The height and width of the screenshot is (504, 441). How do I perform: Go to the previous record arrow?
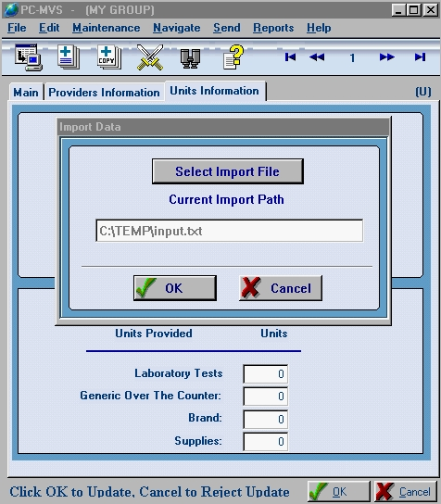(x=317, y=57)
